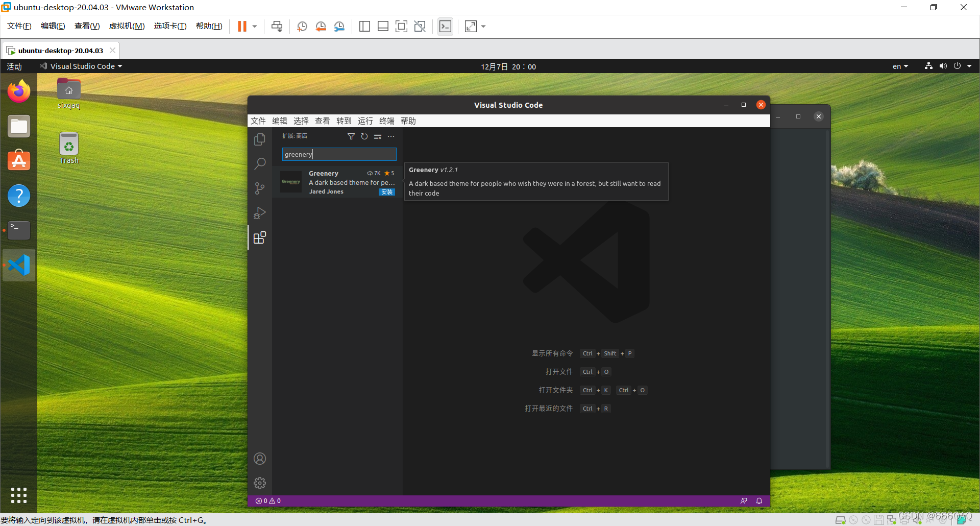Viewport: 980px width, 526px height.
Task: Open the 活动 activities overview
Action: click(x=14, y=66)
